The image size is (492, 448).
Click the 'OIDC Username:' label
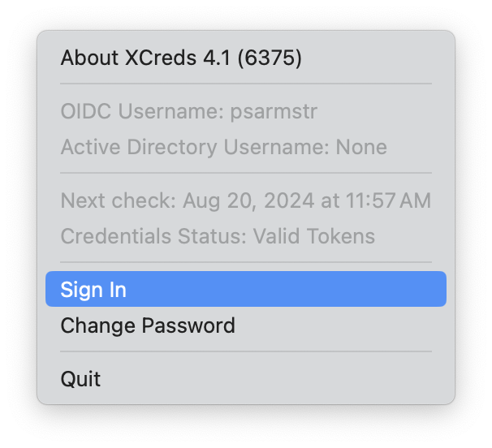pos(139,111)
